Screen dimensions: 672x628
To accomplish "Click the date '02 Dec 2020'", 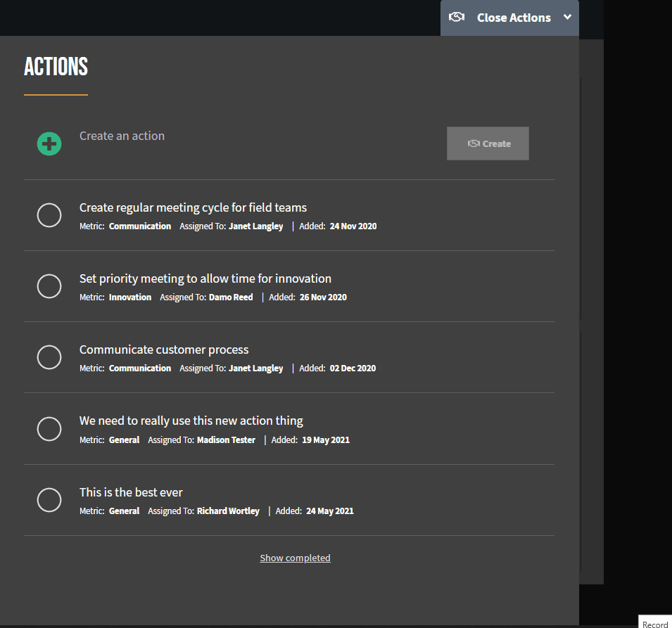I will click(x=353, y=369).
